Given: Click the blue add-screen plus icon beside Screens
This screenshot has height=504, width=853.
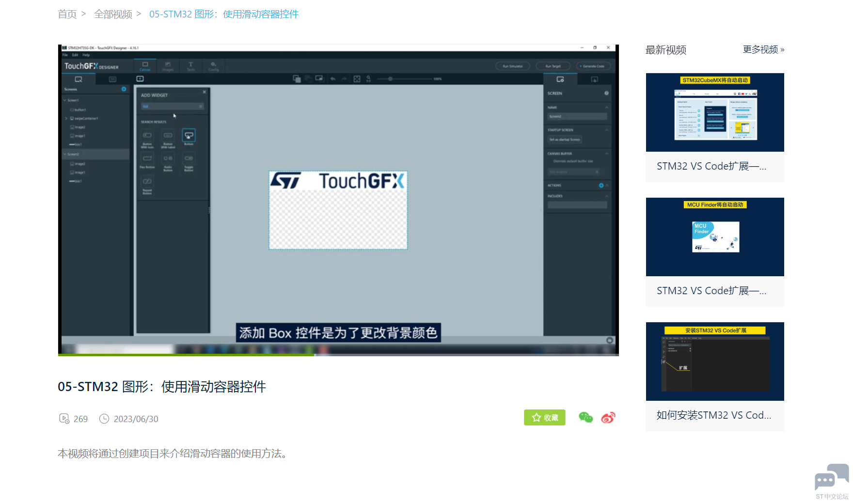Looking at the screenshot, I should point(124,89).
